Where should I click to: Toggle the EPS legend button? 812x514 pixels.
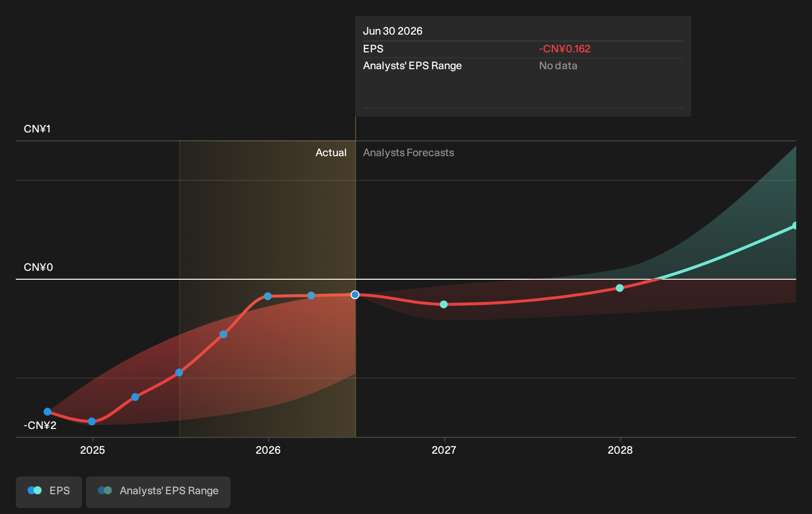pos(49,492)
